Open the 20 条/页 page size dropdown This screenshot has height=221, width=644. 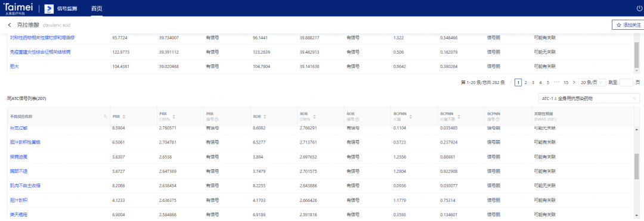click(x=592, y=82)
